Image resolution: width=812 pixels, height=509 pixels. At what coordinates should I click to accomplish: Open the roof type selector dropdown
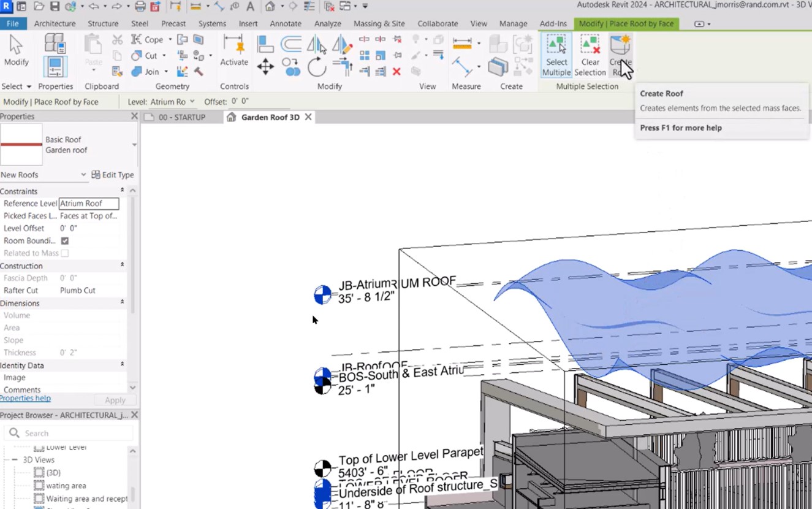click(x=134, y=145)
